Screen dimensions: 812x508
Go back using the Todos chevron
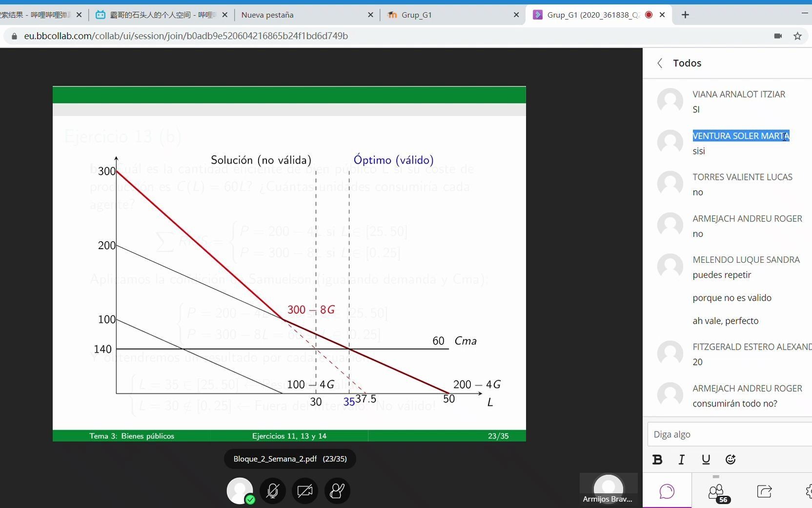pyautogui.click(x=660, y=63)
